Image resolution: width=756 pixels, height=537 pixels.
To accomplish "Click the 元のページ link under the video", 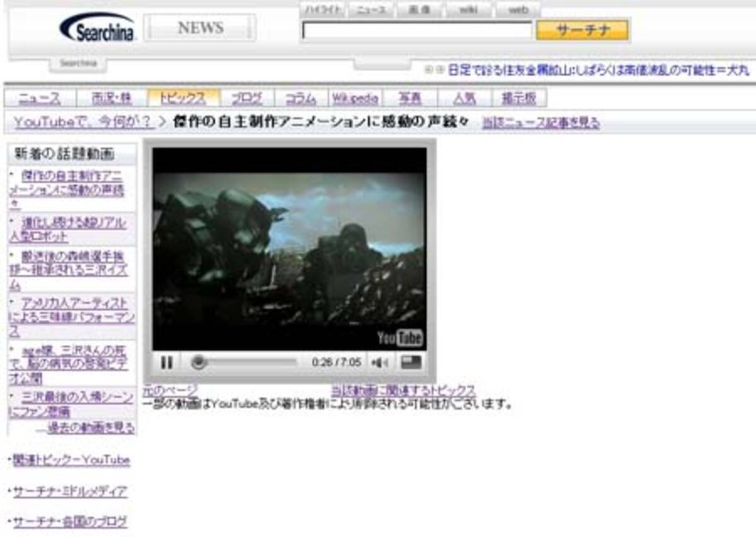I will click(x=170, y=390).
